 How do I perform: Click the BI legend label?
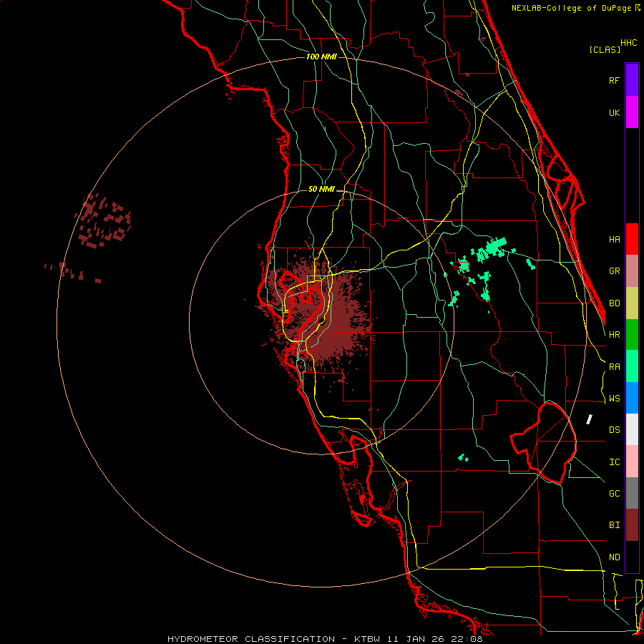(x=614, y=525)
